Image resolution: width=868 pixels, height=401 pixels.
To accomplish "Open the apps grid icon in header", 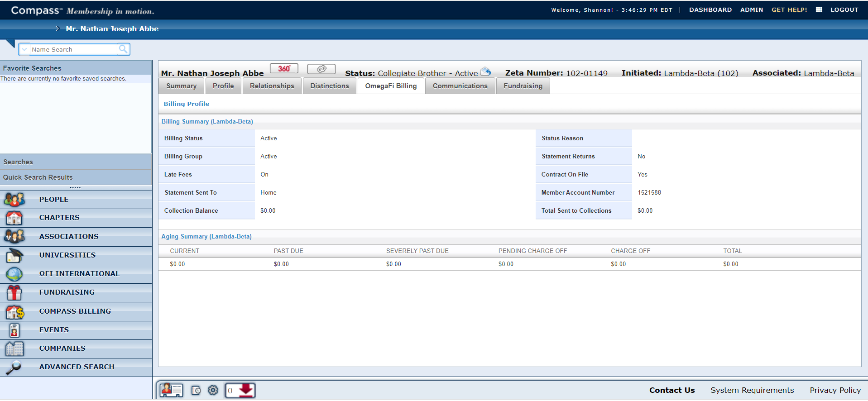I will [819, 10].
